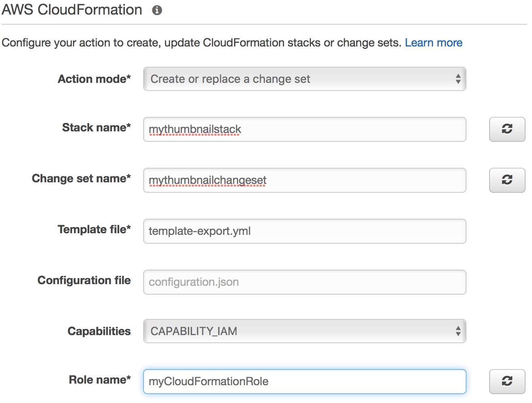Viewport: 532px width, 403px height.
Task: Select the template-export.yml input field
Action: (x=304, y=231)
